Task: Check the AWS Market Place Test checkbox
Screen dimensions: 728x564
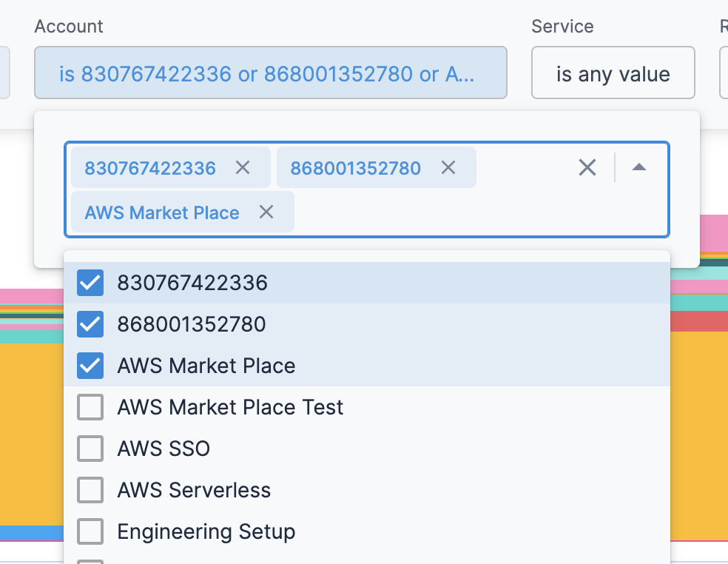Action: (x=90, y=407)
